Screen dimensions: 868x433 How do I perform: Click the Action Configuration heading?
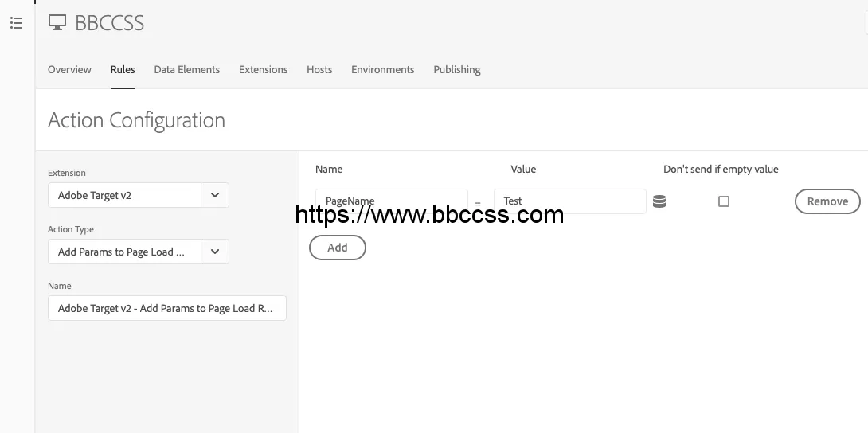pyautogui.click(x=136, y=120)
